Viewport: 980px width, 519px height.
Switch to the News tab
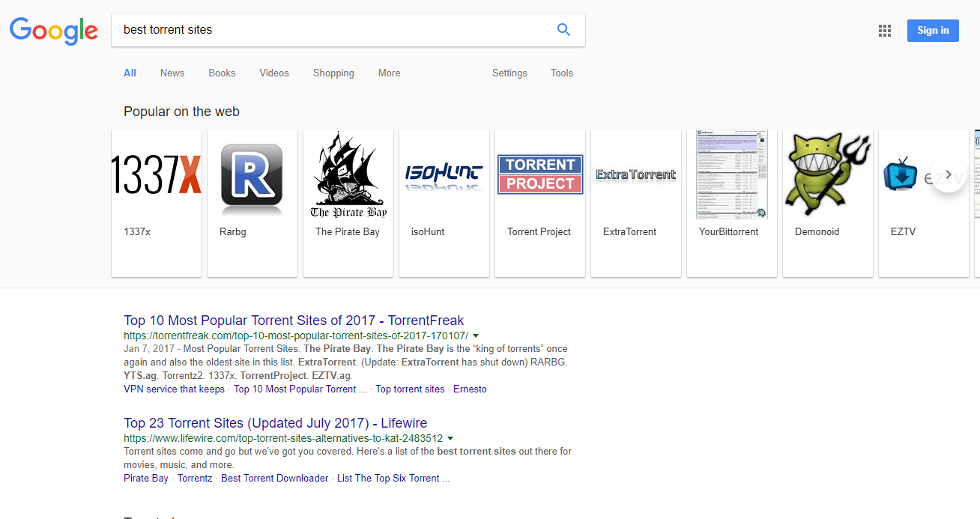point(172,73)
